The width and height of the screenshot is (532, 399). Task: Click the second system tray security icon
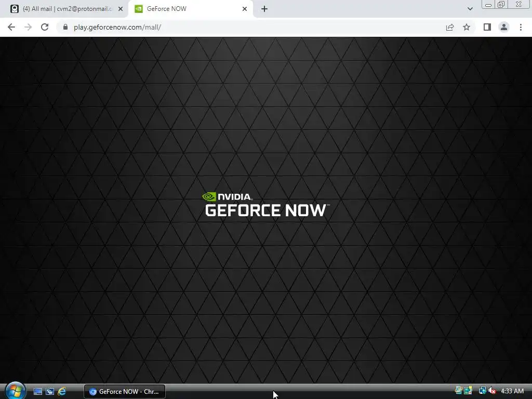point(468,391)
